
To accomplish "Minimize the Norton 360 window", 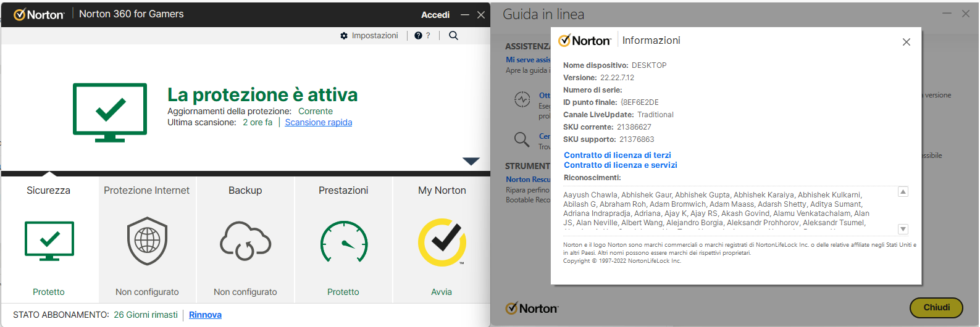I will [465, 15].
